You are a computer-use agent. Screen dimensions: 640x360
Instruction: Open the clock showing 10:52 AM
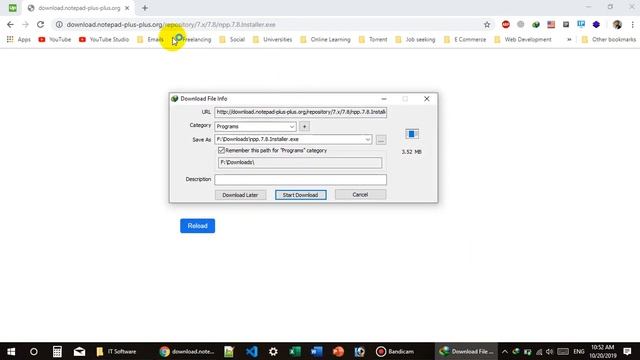602,351
